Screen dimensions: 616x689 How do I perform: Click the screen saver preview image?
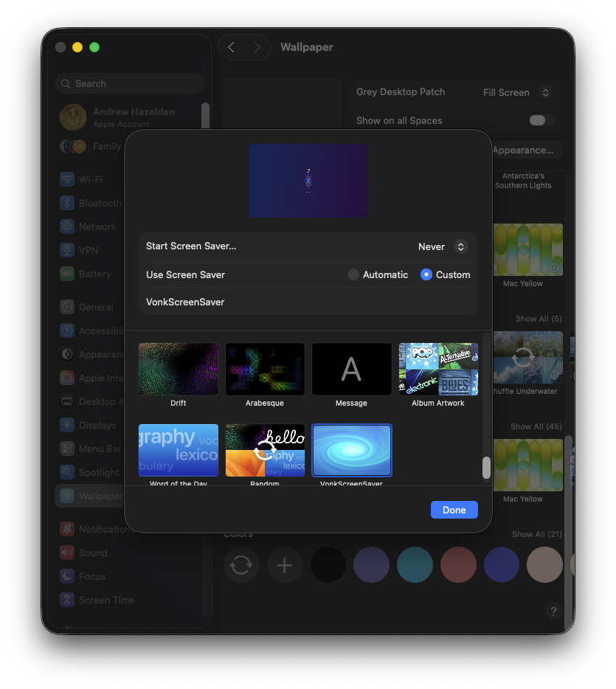(x=308, y=181)
